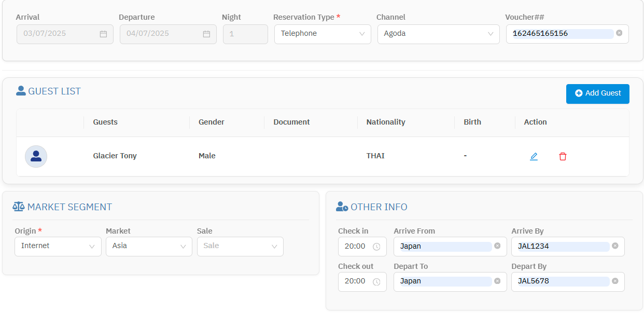The height and width of the screenshot is (313, 644).
Task: Clear the Arrive By field with its X icon
Action: (615, 246)
